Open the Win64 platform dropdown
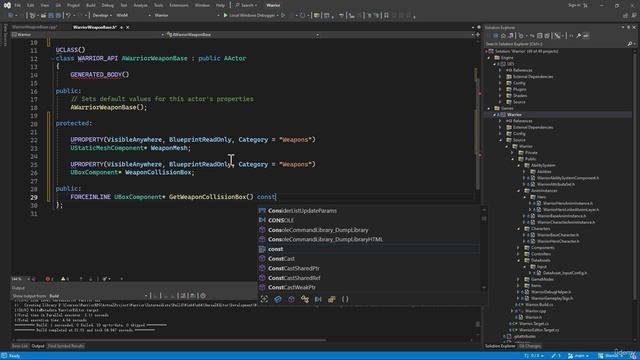The image size is (640, 360). coord(133,15)
